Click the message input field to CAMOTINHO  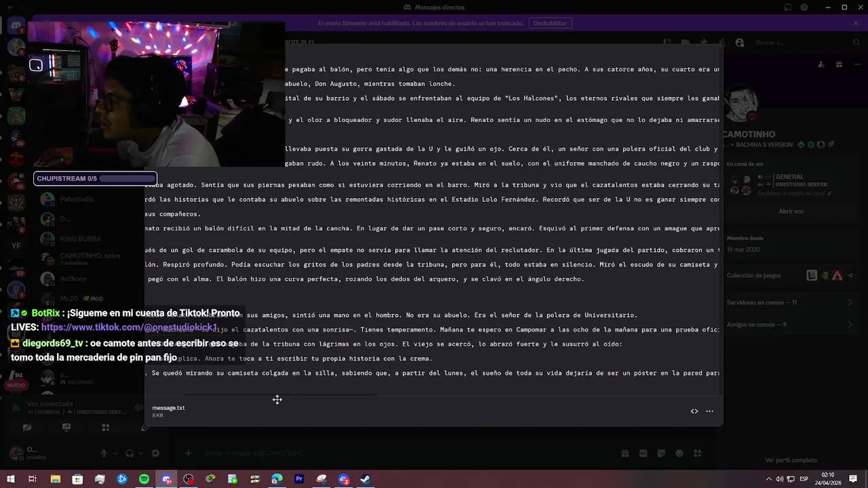point(407,453)
